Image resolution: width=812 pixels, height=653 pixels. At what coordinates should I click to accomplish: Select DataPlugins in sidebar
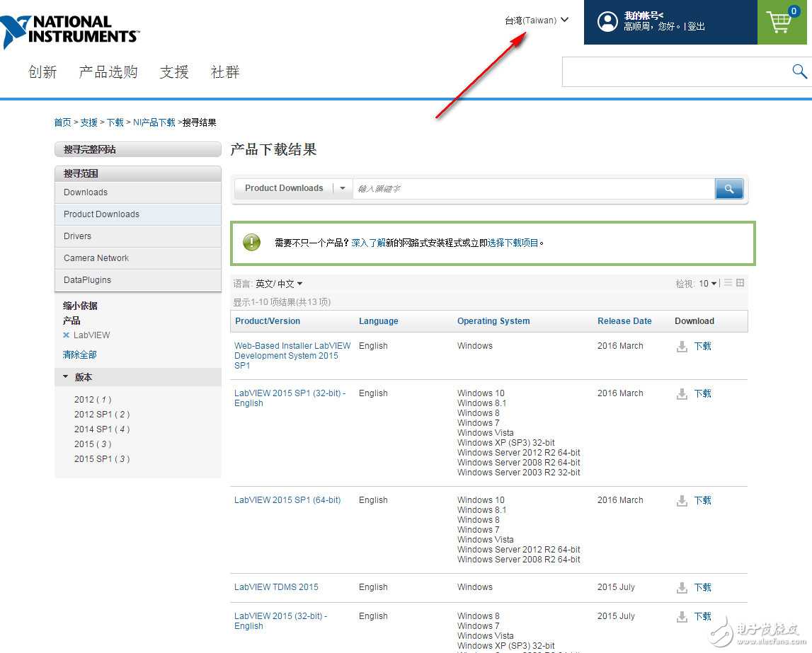click(138, 280)
